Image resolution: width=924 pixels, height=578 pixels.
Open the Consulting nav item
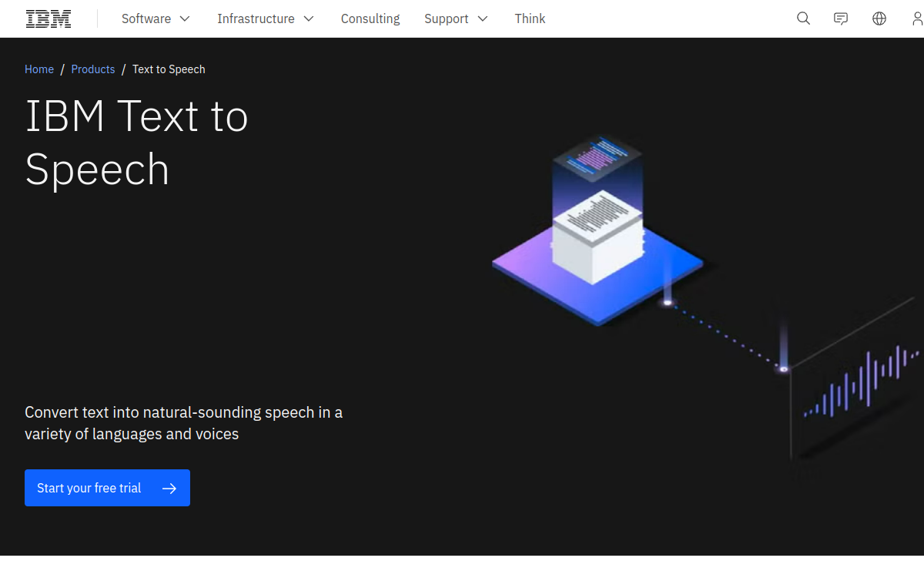pos(370,18)
